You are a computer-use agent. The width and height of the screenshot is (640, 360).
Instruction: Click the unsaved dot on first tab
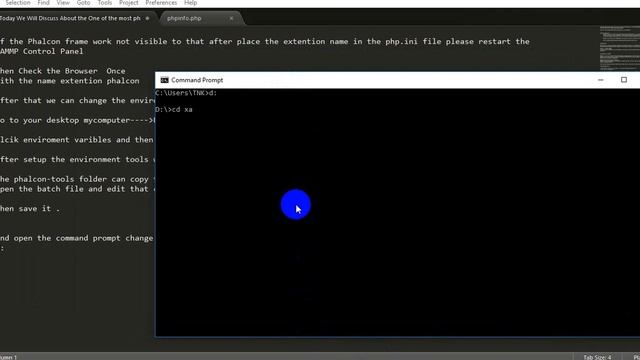click(x=147, y=18)
